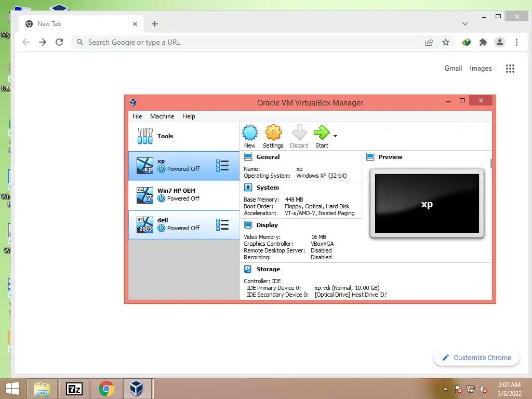This screenshot has height=399, width=532.
Task: Open the xp machine list menu icon
Action: (x=222, y=166)
